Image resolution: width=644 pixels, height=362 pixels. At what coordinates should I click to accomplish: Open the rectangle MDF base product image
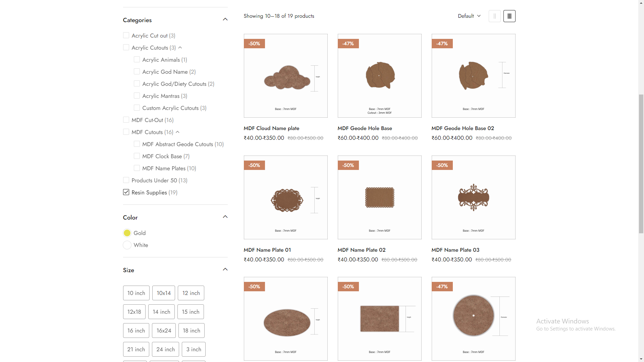pyautogui.click(x=380, y=319)
